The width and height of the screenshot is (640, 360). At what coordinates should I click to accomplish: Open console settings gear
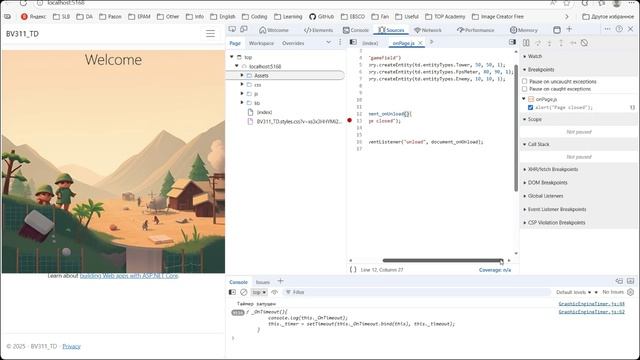631,292
